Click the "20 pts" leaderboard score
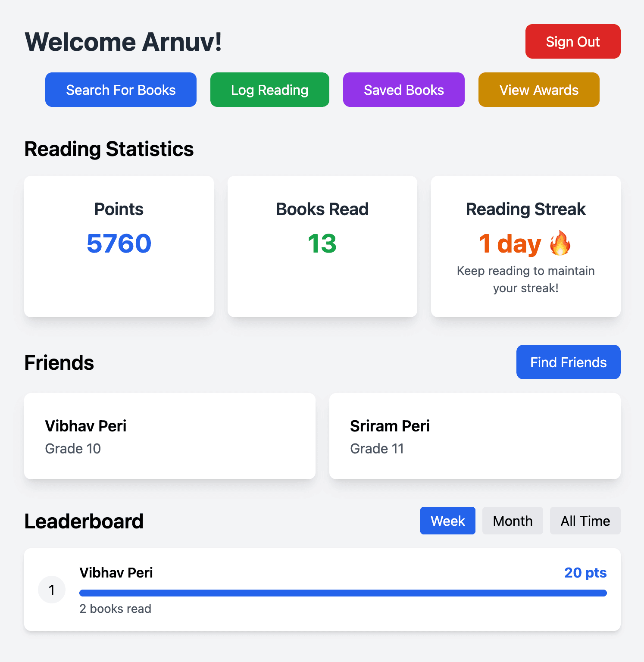Viewport: 644px width, 662px height. pyautogui.click(x=585, y=572)
